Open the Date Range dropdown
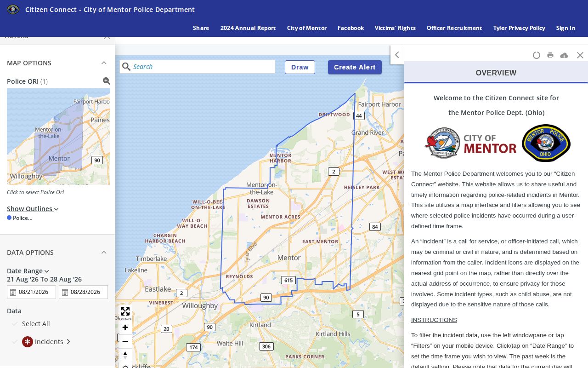Screen dimensions: 588x368 click(28, 271)
